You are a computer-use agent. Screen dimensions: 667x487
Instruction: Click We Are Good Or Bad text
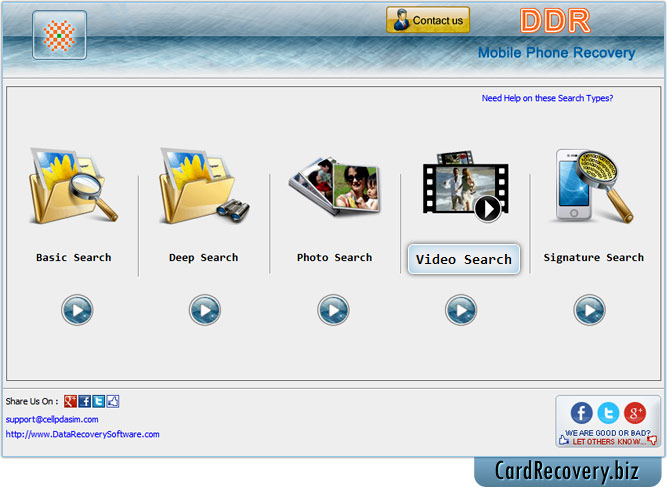point(607,433)
